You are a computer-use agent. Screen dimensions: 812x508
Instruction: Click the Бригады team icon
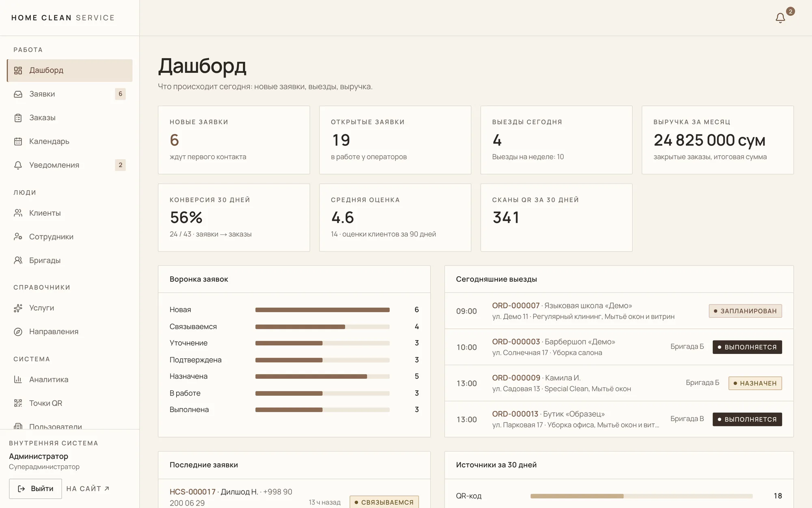point(18,261)
